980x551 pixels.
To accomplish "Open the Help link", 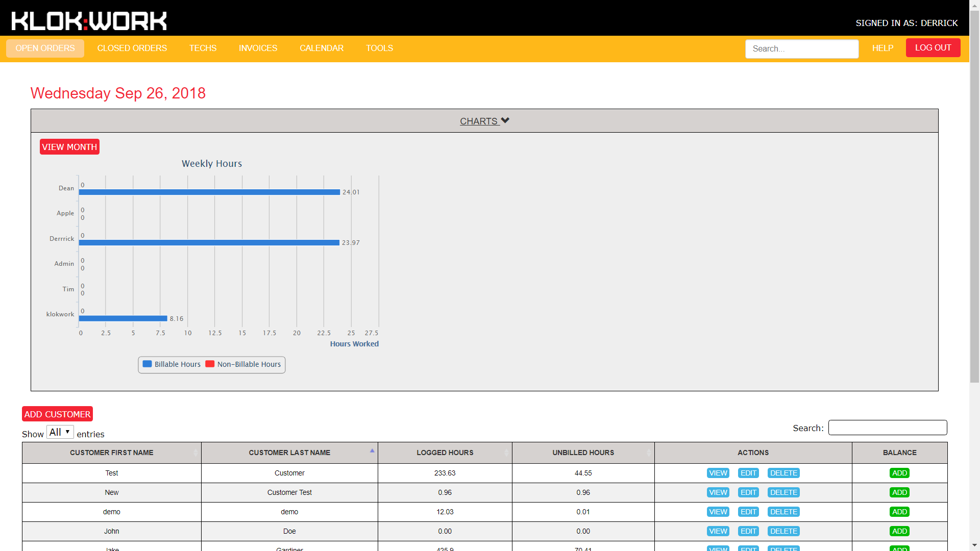I will click(883, 48).
